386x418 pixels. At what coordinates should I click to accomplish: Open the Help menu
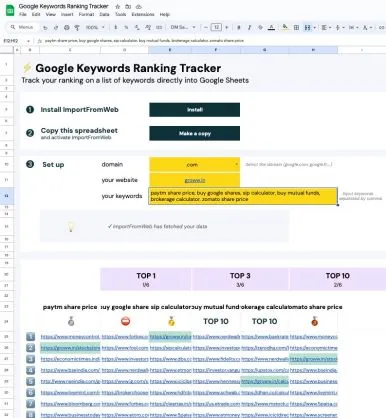(x=165, y=14)
